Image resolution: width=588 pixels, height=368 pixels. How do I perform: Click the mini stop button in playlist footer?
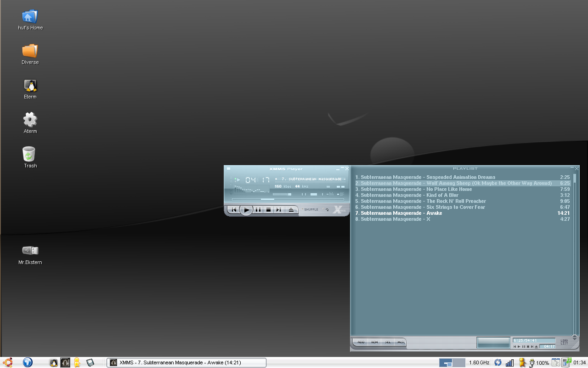tap(528, 346)
